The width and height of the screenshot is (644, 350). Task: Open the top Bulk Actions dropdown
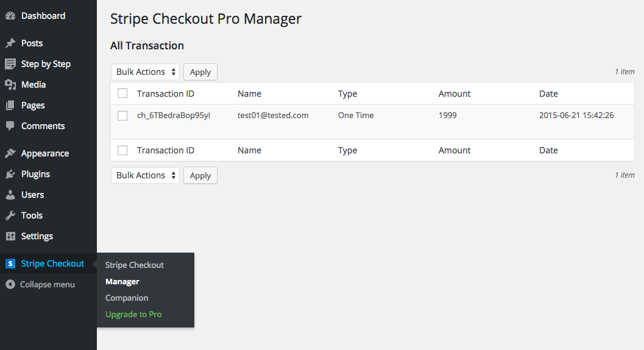145,72
